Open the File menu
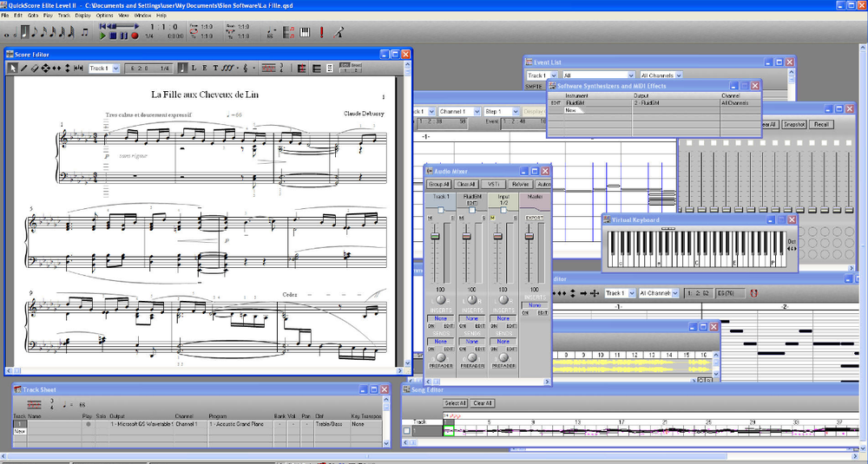This screenshot has width=868, height=464. tap(5, 16)
